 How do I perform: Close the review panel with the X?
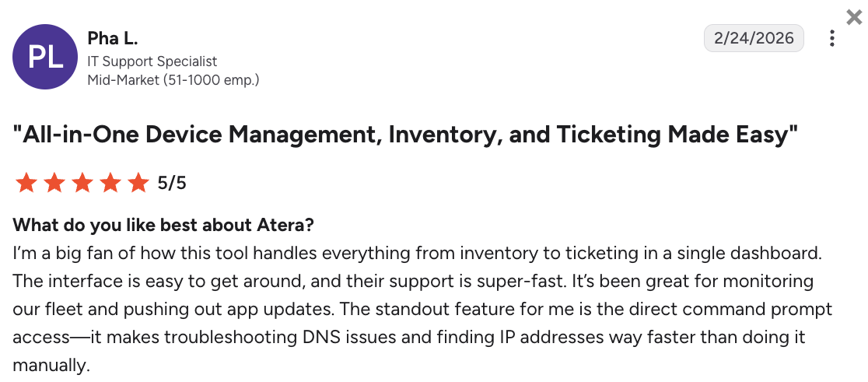pos(854,18)
